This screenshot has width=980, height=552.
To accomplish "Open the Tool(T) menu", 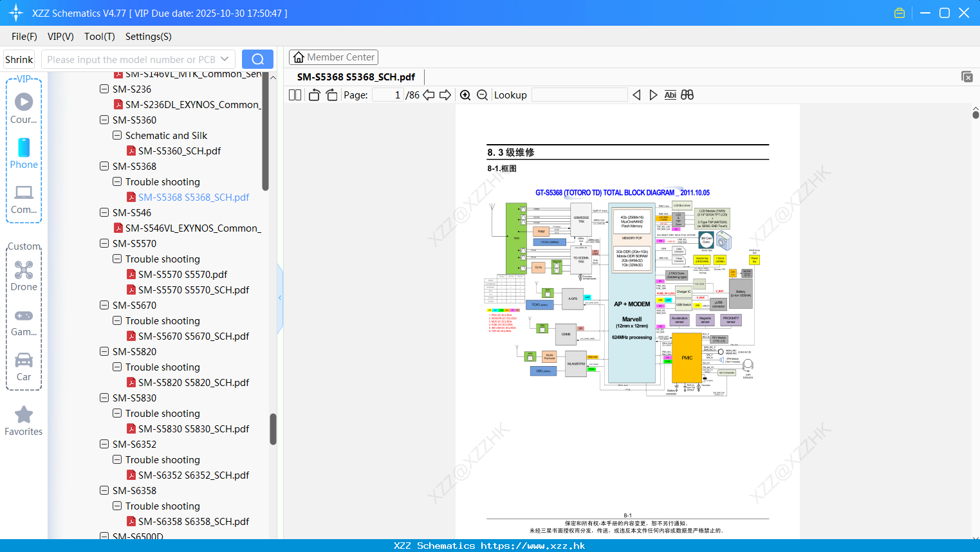I will point(100,37).
